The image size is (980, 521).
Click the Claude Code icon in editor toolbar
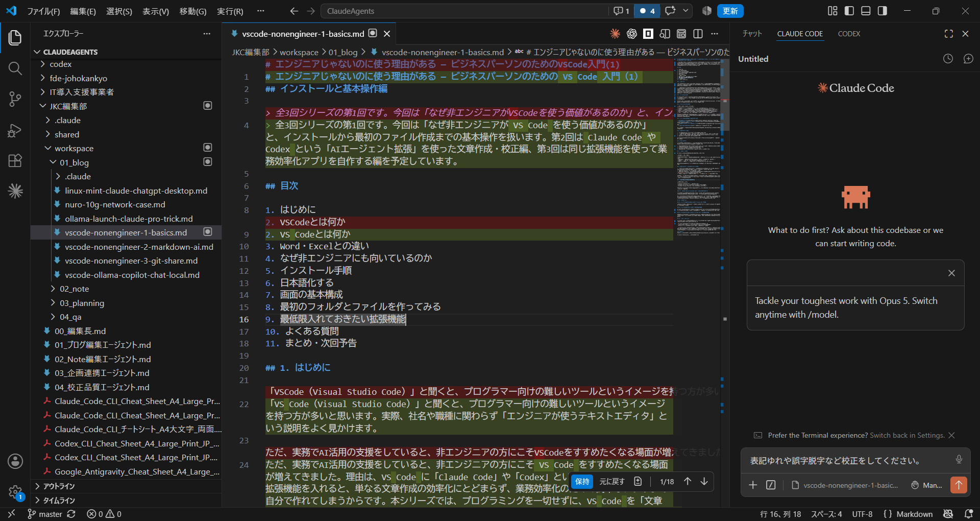click(615, 34)
